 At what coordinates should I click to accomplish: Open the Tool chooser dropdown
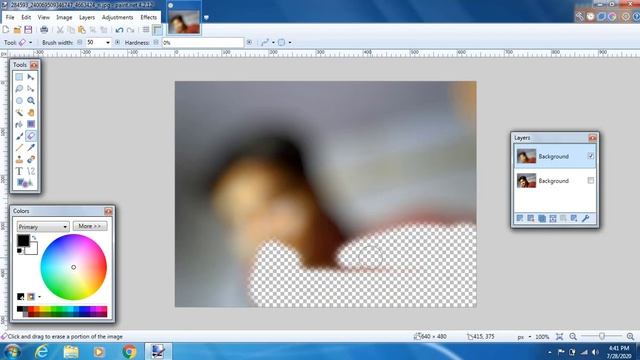31,42
